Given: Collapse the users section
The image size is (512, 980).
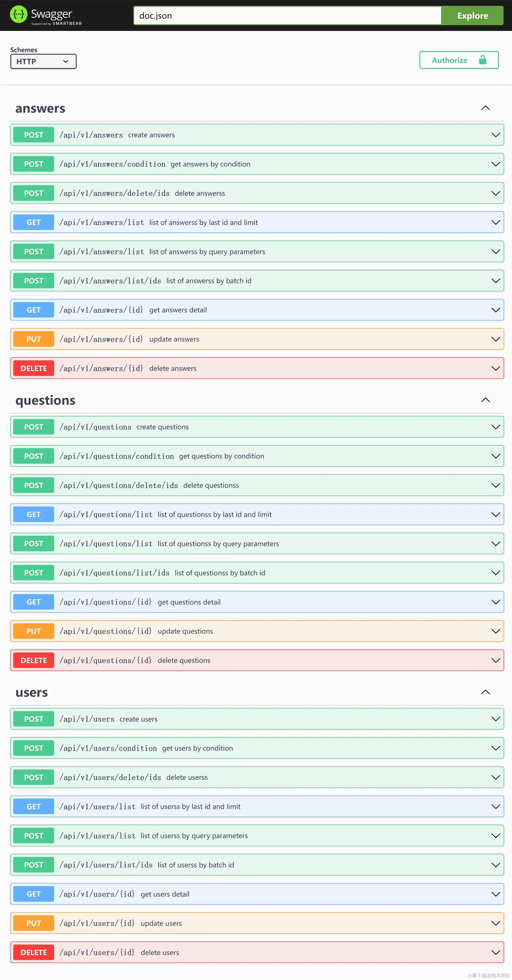Looking at the screenshot, I should 486,692.
